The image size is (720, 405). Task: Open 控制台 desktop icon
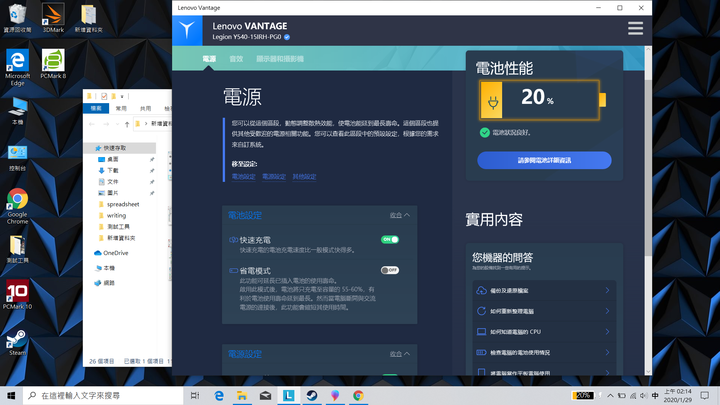pos(17,158)
